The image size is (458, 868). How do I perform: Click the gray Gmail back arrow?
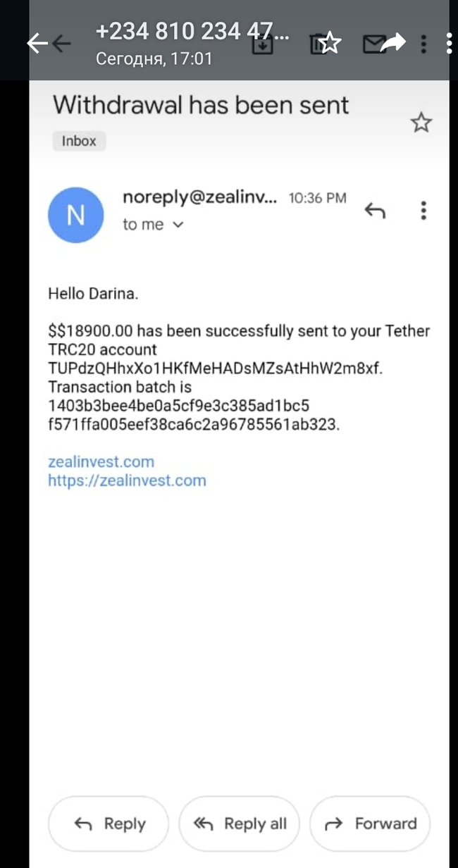tap(62, 44)
